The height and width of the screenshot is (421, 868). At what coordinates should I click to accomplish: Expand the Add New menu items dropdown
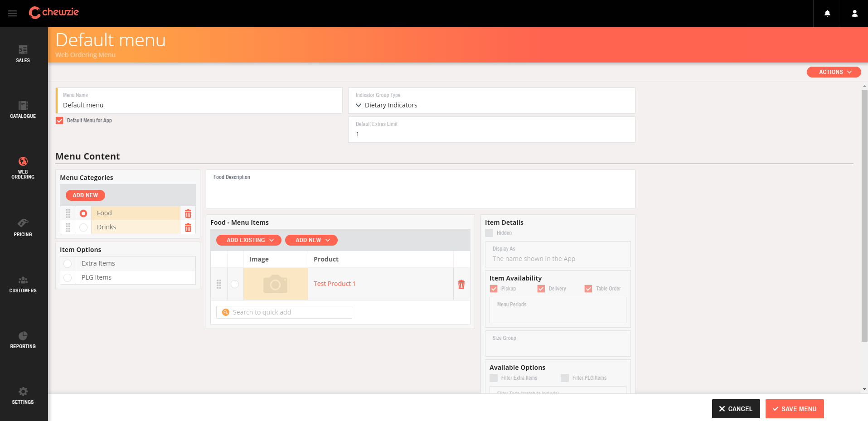[311, 240]
